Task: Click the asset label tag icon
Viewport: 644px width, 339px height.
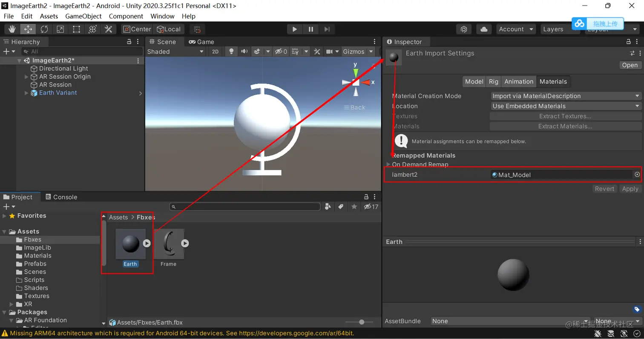Action: [637, 309]
